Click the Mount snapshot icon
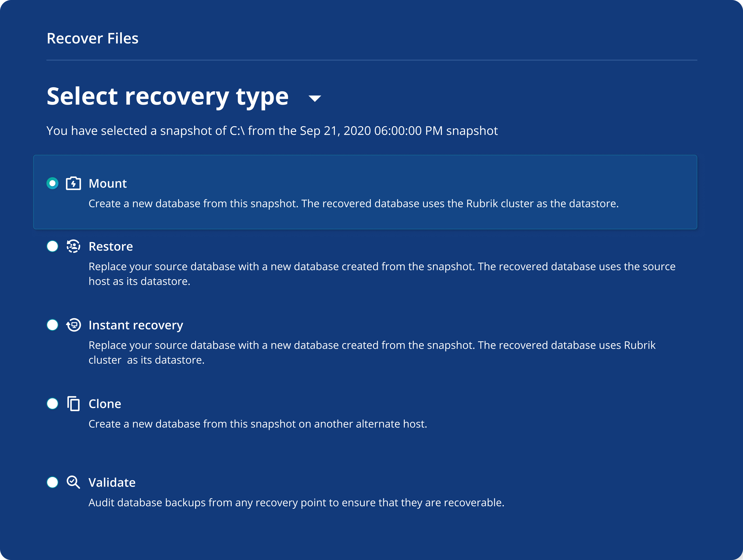 pyautogui.click(x=73, y=183)
